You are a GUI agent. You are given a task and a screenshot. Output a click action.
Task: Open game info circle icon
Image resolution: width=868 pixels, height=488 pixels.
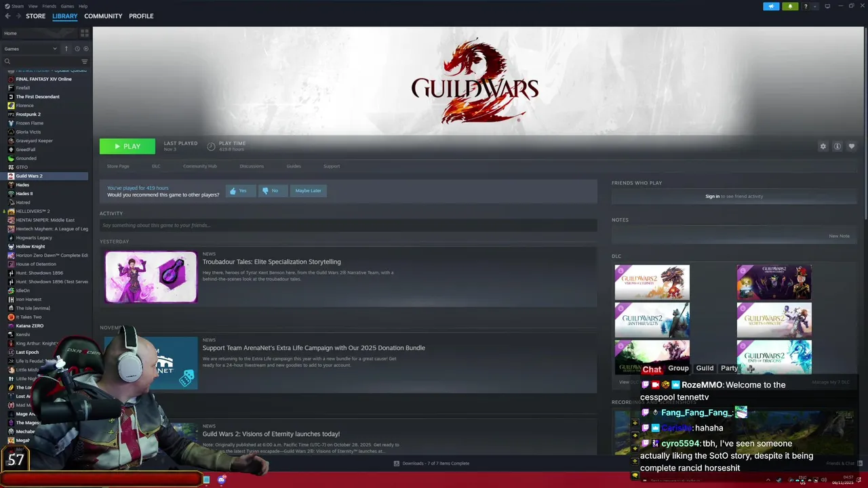tap(837, 146)
